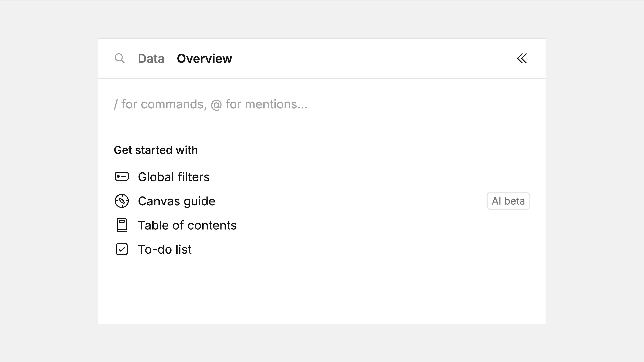Add a To-do list via its label
Screen dimensions: 644x362
click(165, 249)
